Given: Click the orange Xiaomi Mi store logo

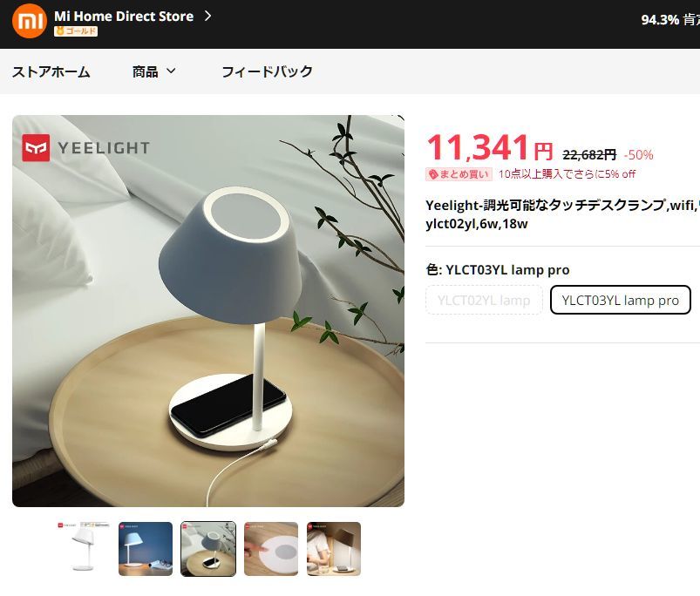Looking at the screenshot, I should pos(30,21).
